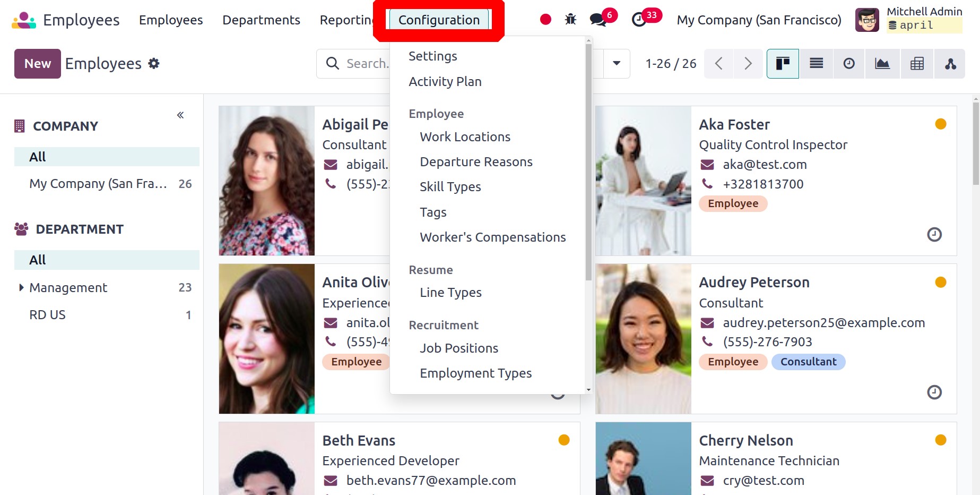980x495 pixels.
Task: Open the Activity view clock icon
Action: coord(849,64)
